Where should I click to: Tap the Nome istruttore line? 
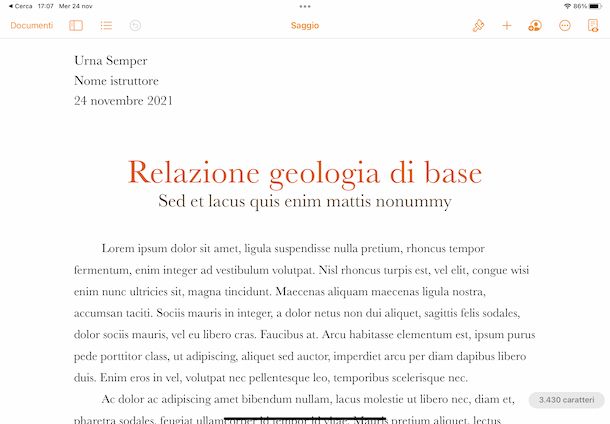click(116, 81)
